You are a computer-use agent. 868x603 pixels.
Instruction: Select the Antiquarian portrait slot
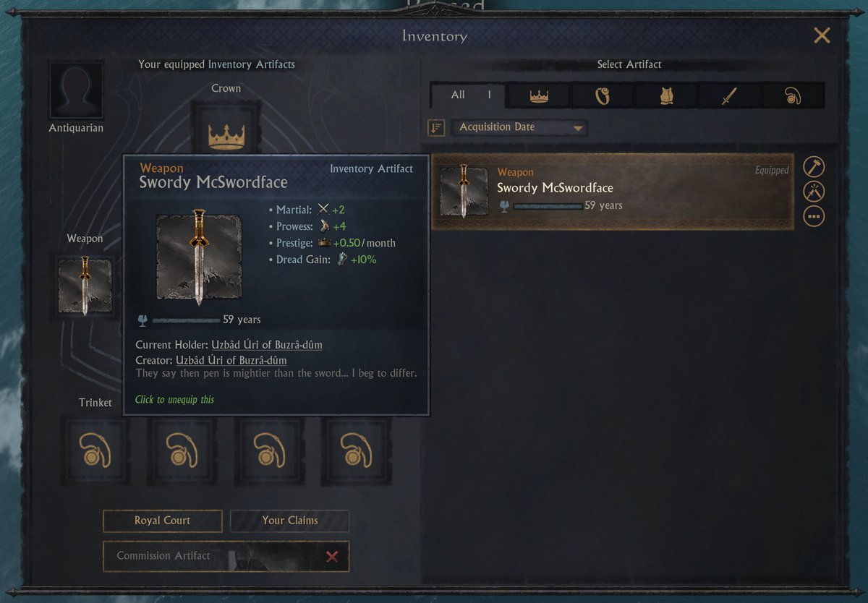[x=76, y=90]
